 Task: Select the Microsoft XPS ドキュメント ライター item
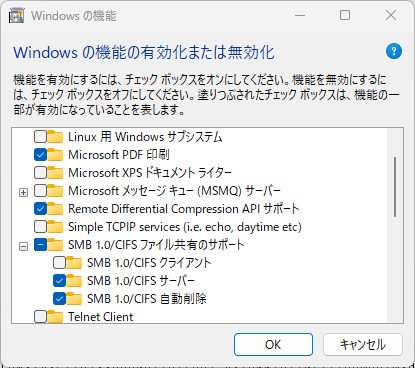coord(150,173)
